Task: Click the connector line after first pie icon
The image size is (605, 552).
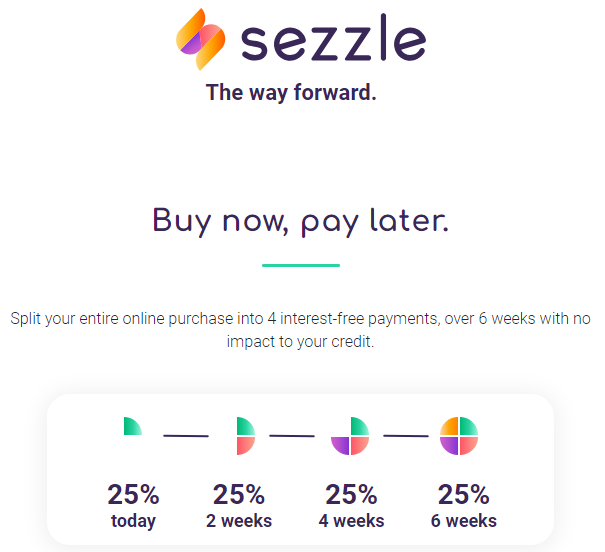Action: [x=186, y=436]
